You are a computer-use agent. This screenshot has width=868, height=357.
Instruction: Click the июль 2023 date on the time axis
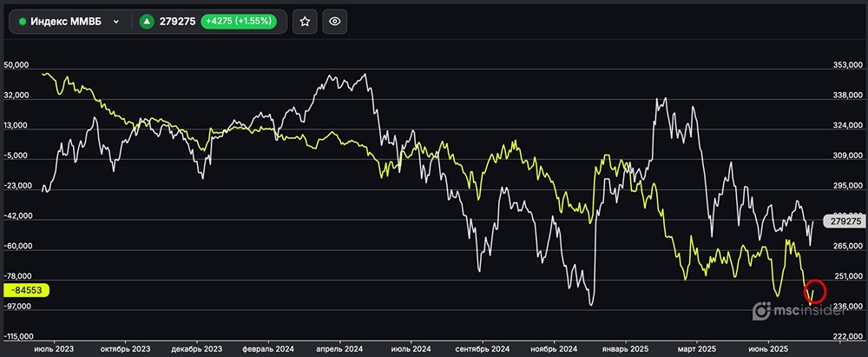point(54,350)
